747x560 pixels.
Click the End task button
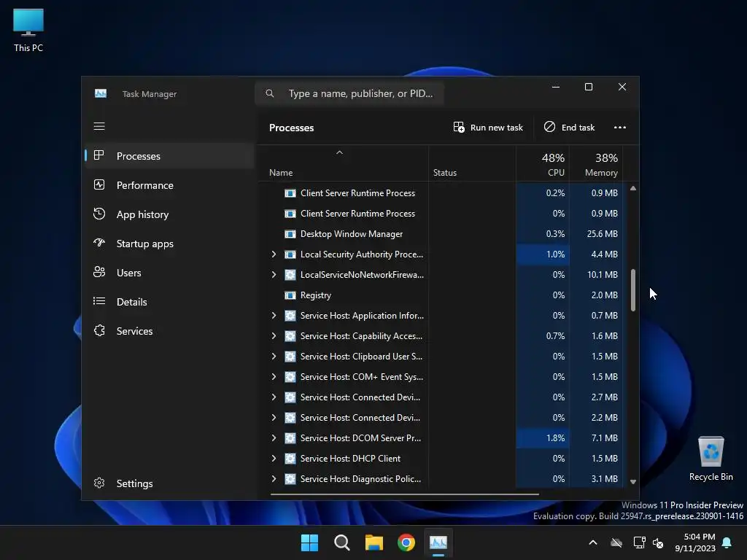[569, 127]
